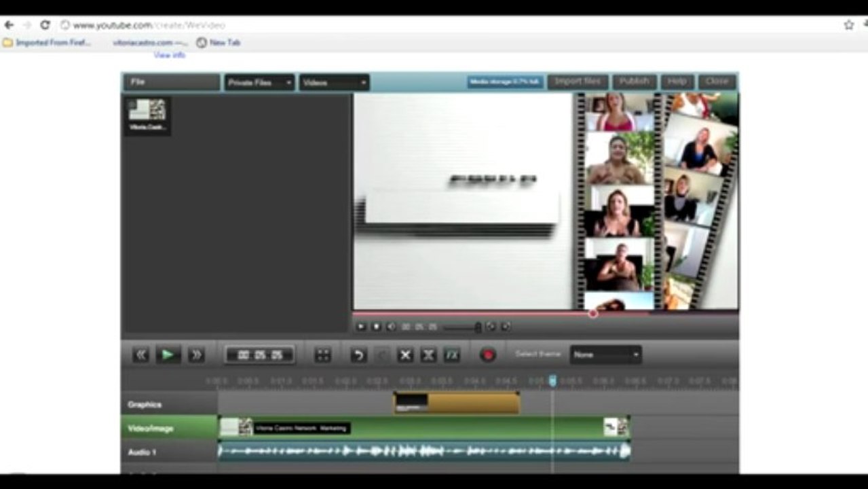868x489 pixels.
Task: Adjust the preview volume slider
Action: [x=462, y=327]
